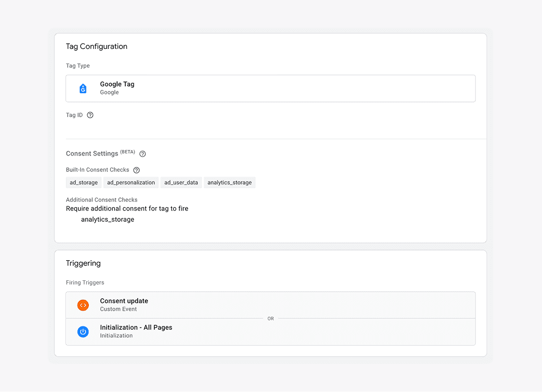This screenshot has width=542, height=392.
Task: Expand the Tag Configuration section
Action: 96,47
